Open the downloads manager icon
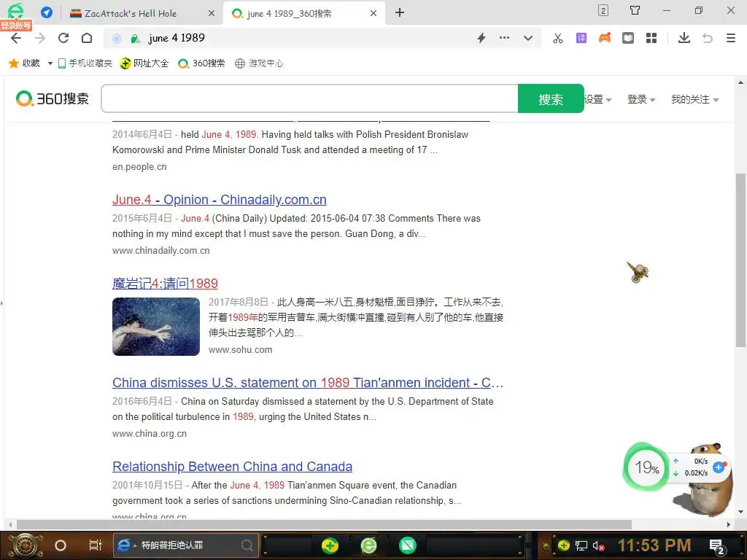The height and width of the screenshot is (560, 747). (684, 38)
